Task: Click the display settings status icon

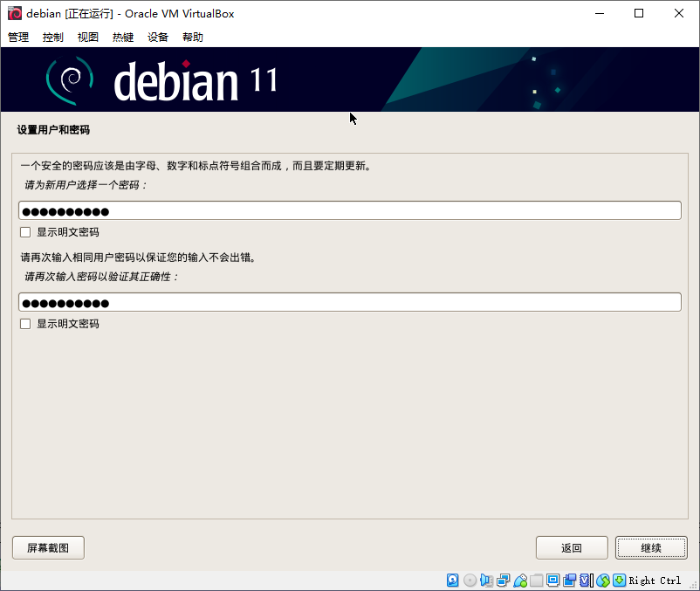Action: click(x=552, y=580)
